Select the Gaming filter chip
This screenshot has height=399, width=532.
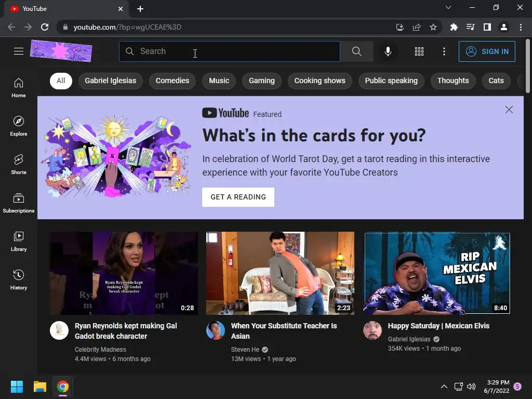click(262, 81)
